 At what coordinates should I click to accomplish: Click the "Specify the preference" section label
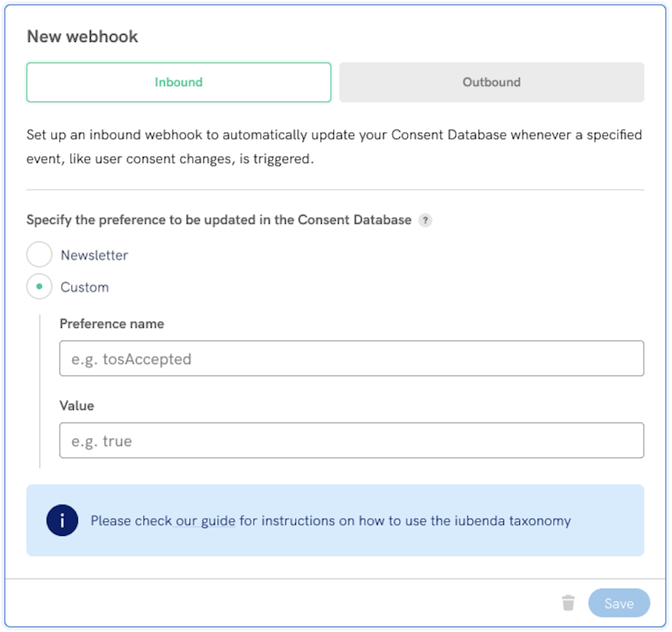219,220
